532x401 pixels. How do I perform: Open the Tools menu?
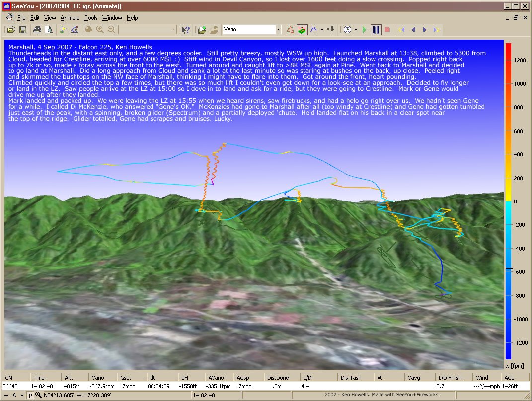[91, 18]
